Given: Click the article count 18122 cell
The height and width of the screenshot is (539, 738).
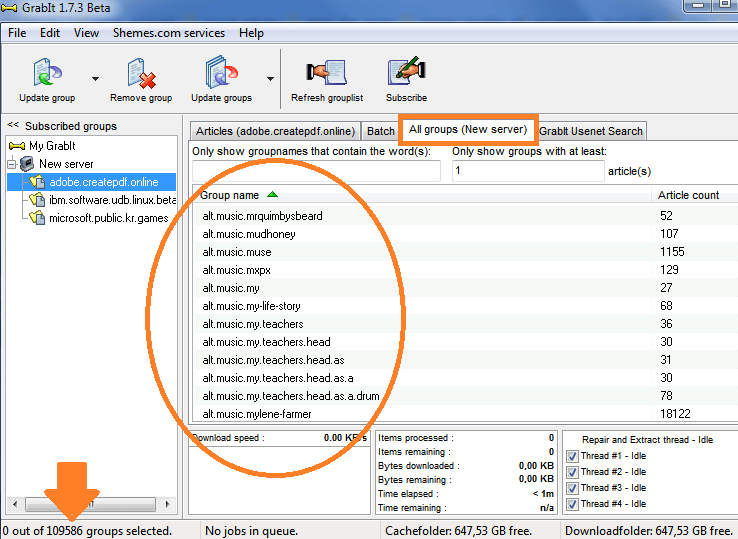Looking at the screenshot, I should pyautogui.click(x=675, y=413).
